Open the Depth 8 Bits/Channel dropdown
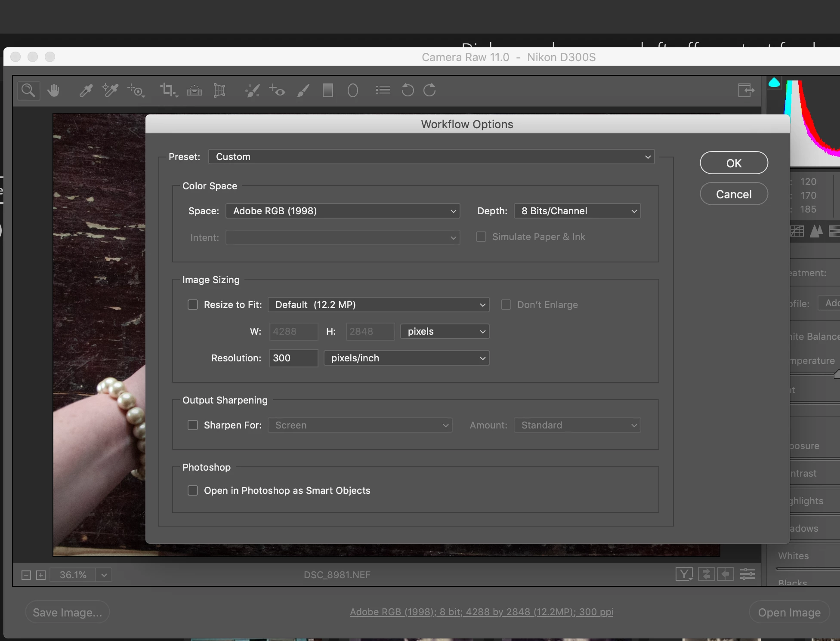The height and width of the screenshot is (641, 840). pos(577,211)
